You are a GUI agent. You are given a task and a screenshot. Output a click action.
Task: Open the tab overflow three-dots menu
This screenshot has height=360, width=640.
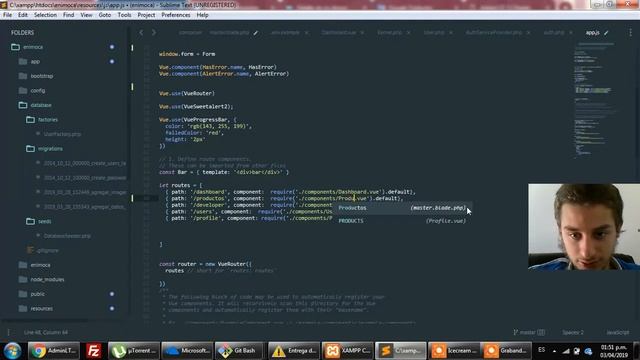click(x=631, y=32)
